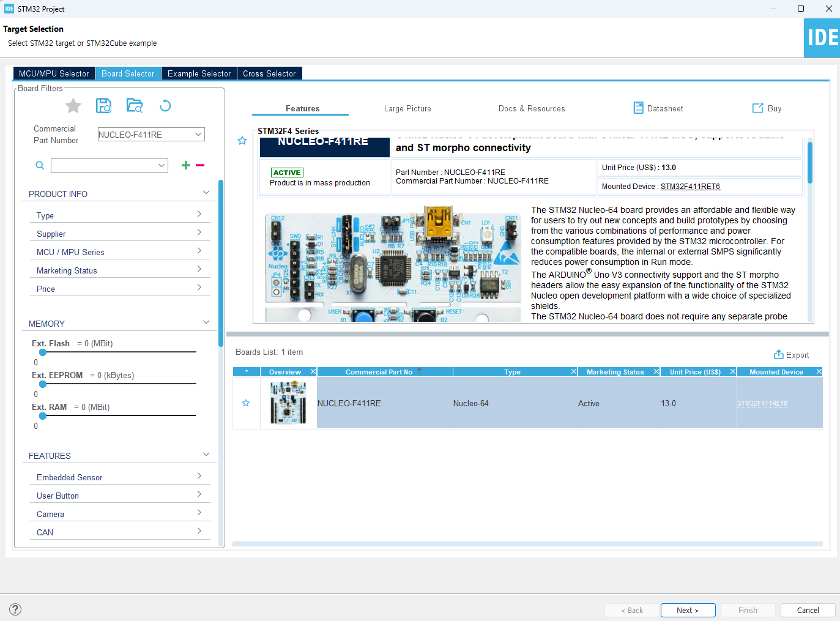Click the magnifier search icon in Board Filters
Viewport: 840px width, 621px height.
pos(40,165)
